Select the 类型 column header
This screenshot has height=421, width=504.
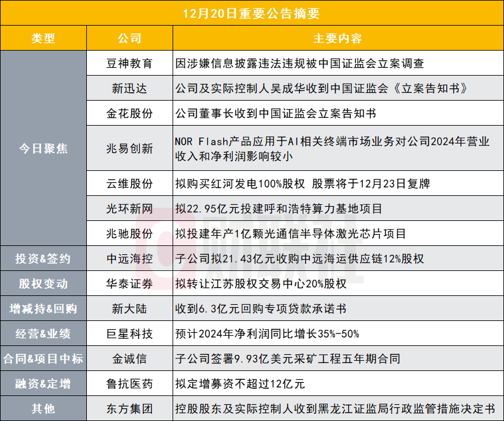43,38
